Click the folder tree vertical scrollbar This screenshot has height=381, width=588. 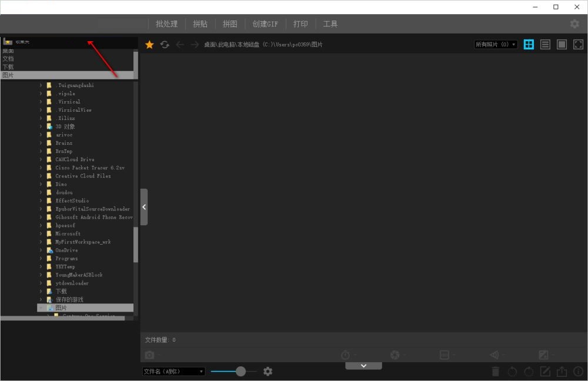coord(136,245)
